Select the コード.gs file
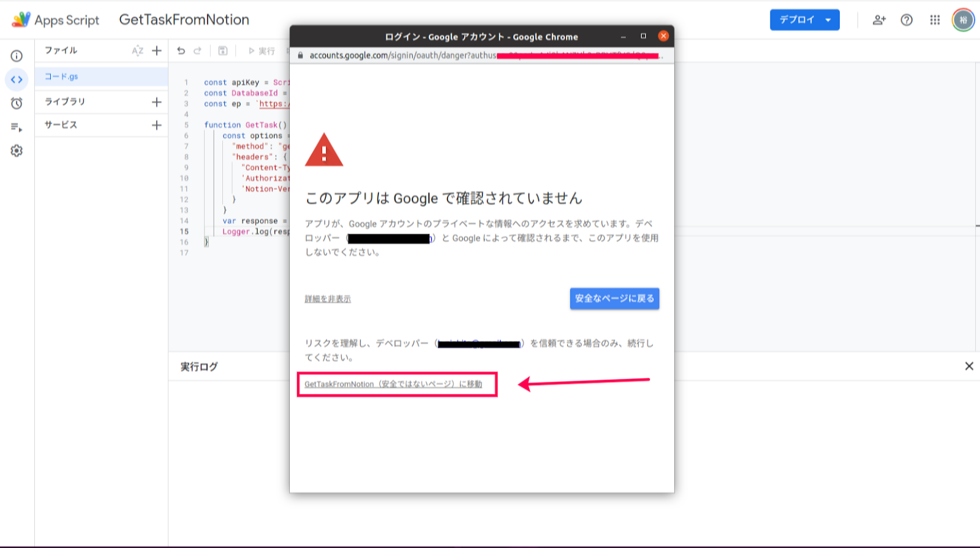 click(x=102, y=77)
